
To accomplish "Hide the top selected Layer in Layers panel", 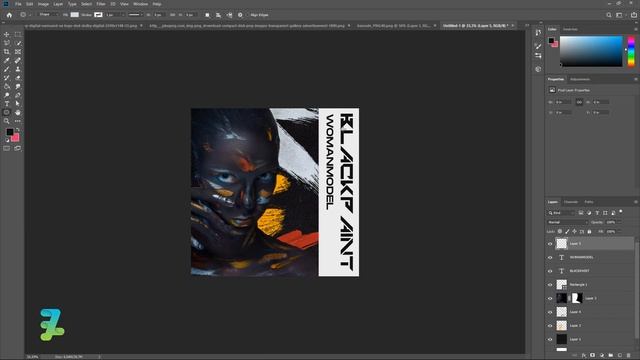I will (x=550, y=244).
